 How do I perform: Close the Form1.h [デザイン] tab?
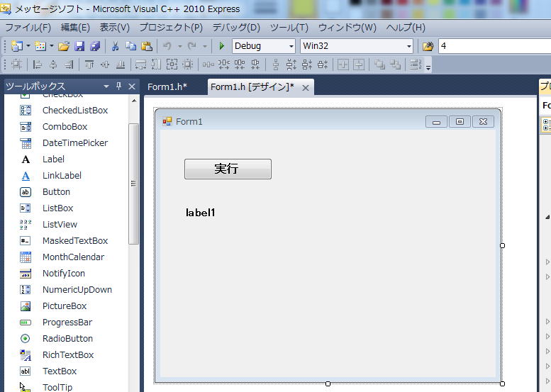(x=306, y=88)
